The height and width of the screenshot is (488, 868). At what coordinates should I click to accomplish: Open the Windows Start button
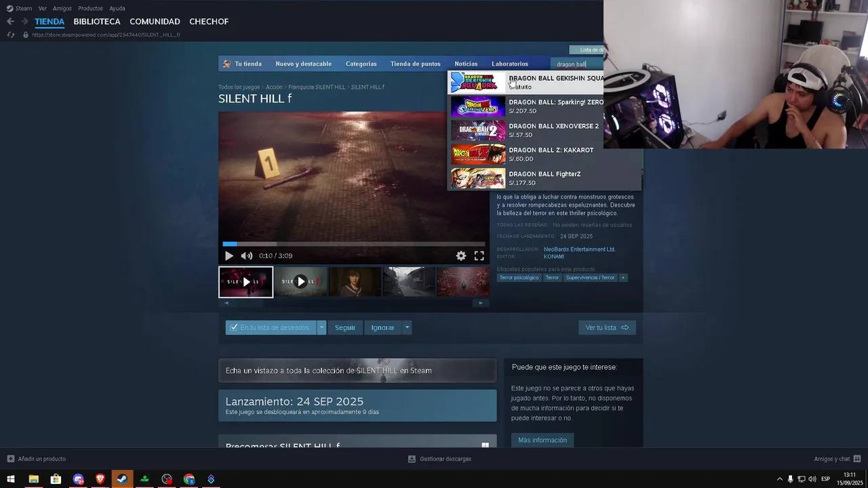click(x=11, y=479)
